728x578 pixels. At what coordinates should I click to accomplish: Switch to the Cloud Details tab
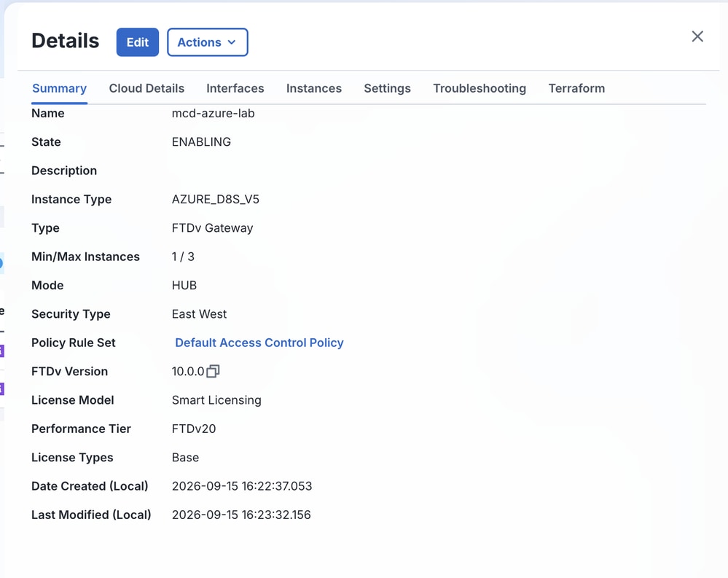[146, 88]
